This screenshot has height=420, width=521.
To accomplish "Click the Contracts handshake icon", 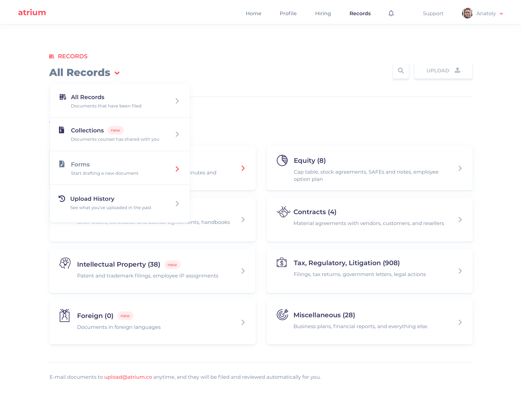I will point(283,212).
